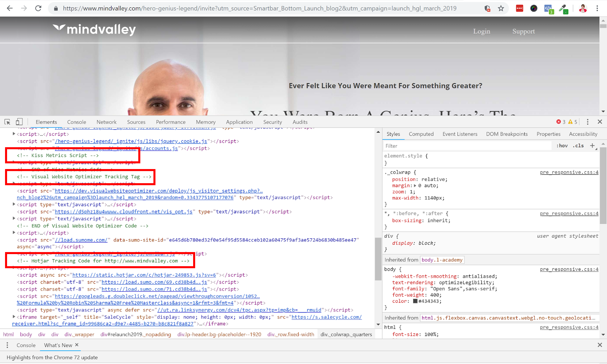Select the DOM Breakpoints sidebar tab

pos(507,134)
